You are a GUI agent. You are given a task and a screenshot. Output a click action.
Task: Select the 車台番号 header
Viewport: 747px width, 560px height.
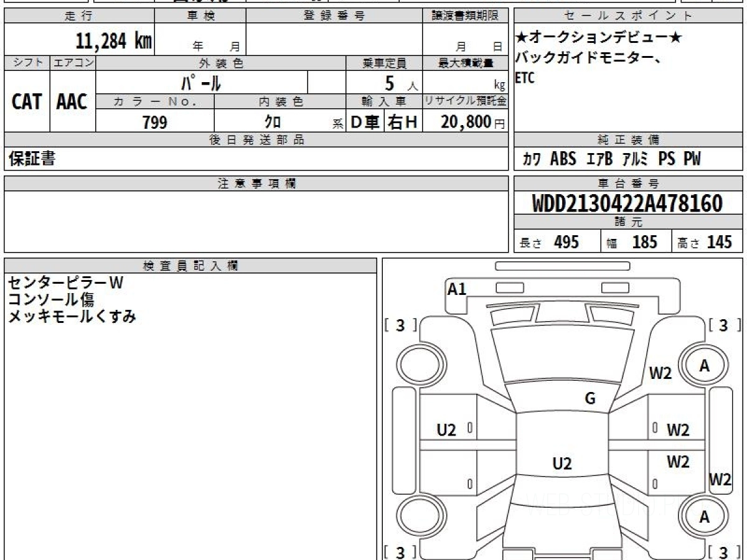point(628,184)
